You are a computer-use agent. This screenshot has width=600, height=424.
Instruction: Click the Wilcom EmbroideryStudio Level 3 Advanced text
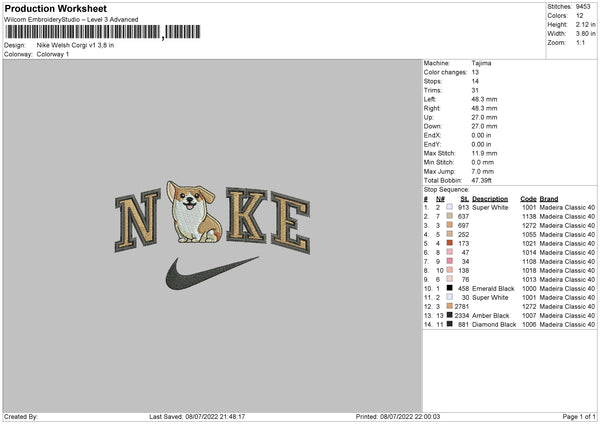[71, 20]
